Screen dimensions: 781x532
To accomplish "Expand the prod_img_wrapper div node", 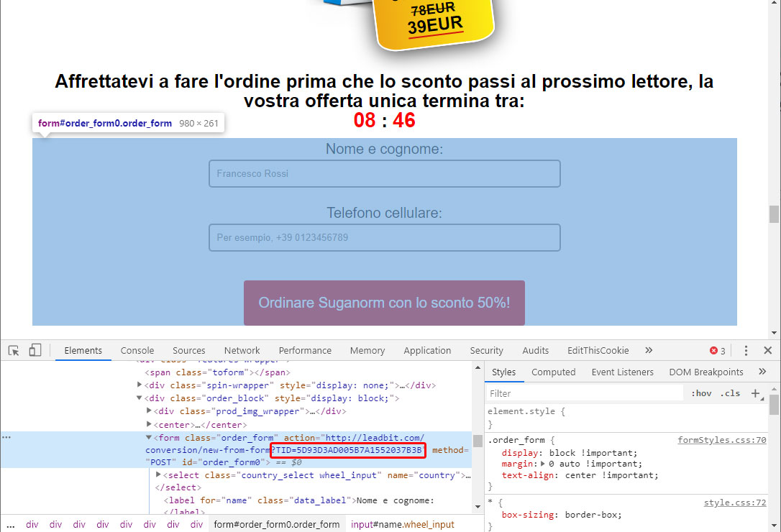I will click(149, 411).
